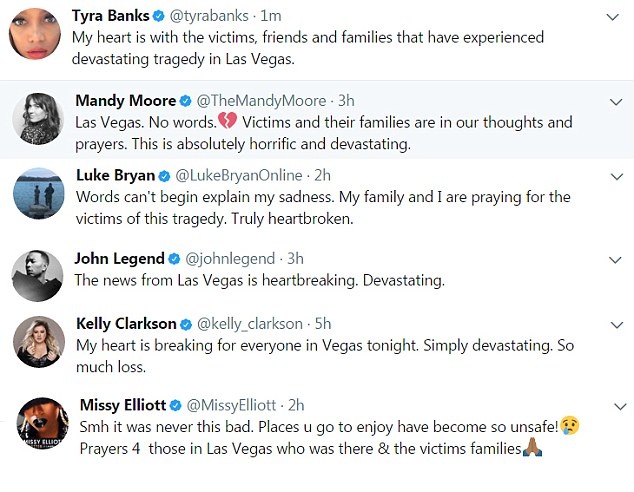Expand the chevron menu on Luke Bryan's tweet
Image resolution: width=634 pixels, height=492 pixels.
(613, 176)
